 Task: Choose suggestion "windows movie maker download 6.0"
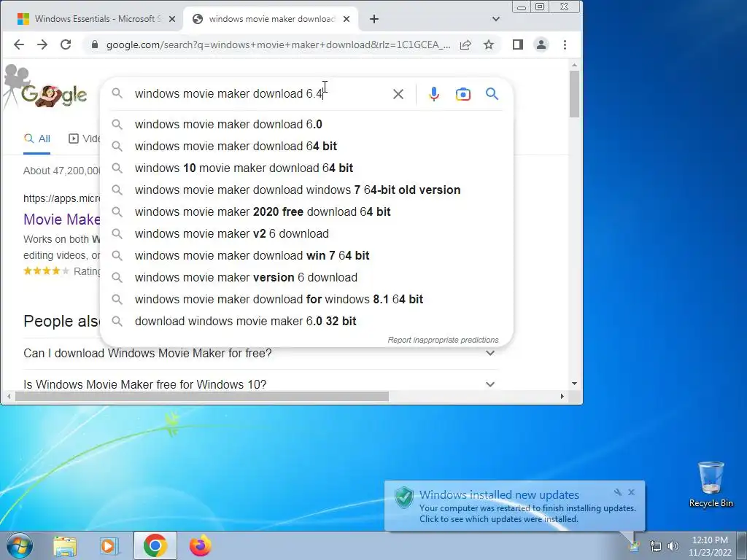pos(307,124)
